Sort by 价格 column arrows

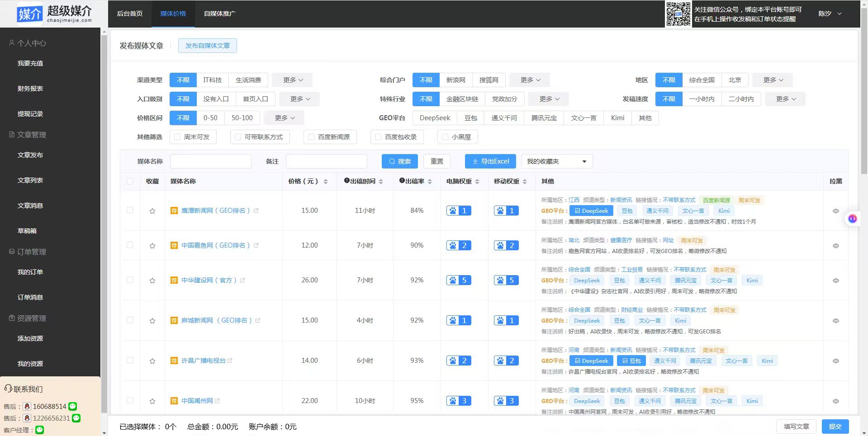click(326, 182)
